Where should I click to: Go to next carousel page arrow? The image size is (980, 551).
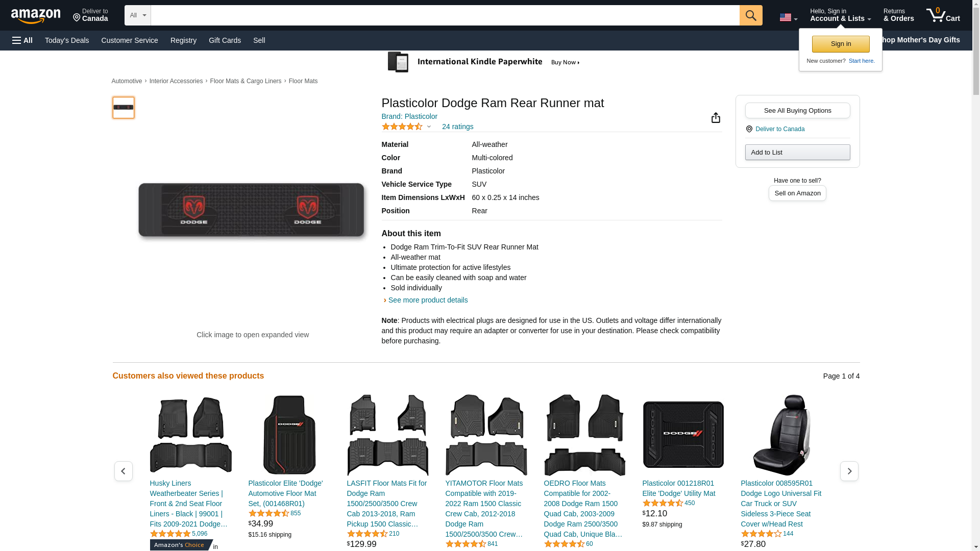(849, 471)
